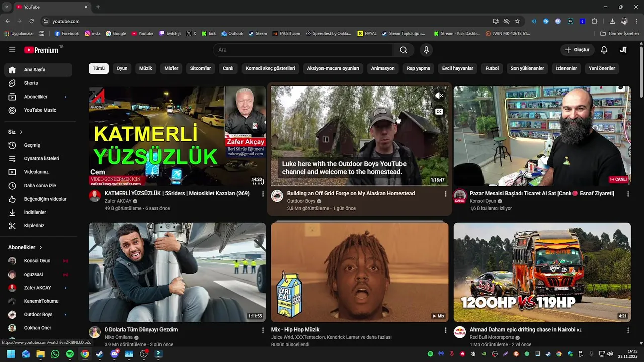Open options menu for Pazar Mesaisi stream
Image resolution: width=644 pixels, height=362 pixels.
coord(628,194)
